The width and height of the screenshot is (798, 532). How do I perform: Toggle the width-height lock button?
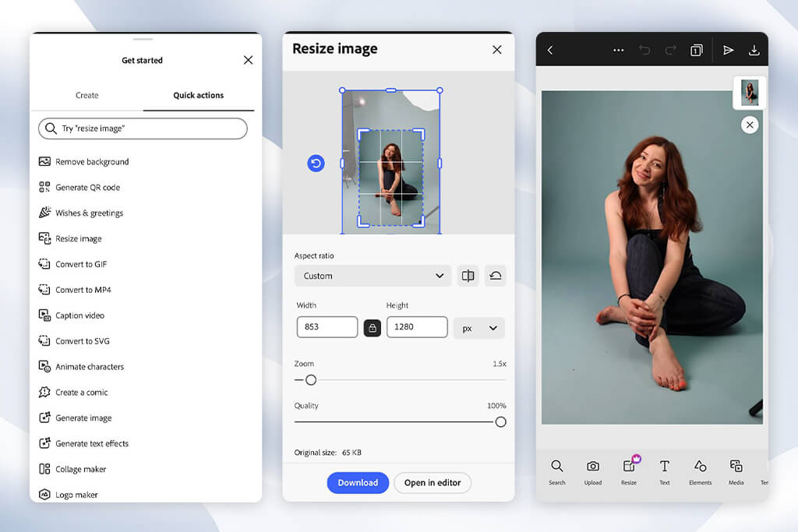[373, 328]
